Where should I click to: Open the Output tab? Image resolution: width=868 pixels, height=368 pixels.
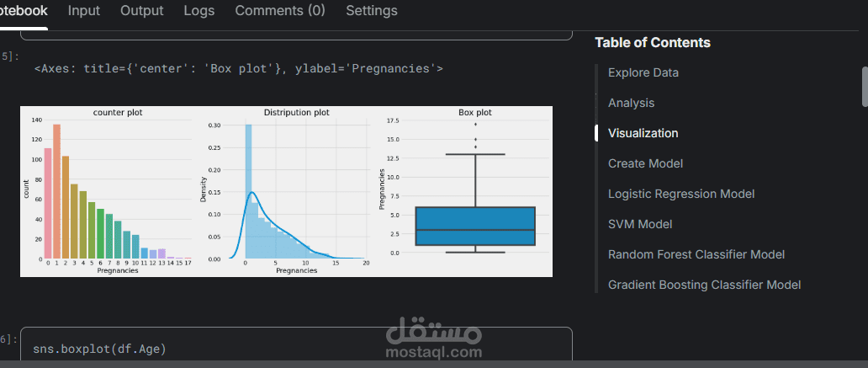click(142, 11)
